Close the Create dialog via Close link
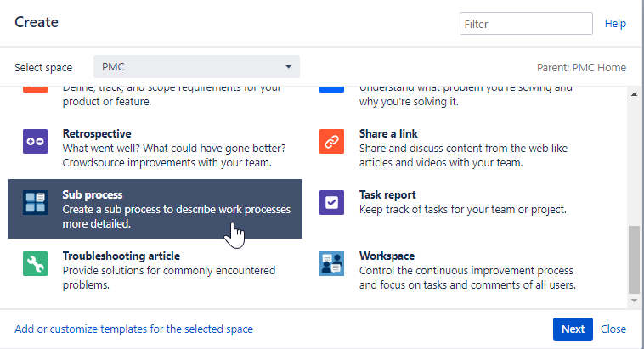This screenshot has height=349, width=644. click(613, 329)
